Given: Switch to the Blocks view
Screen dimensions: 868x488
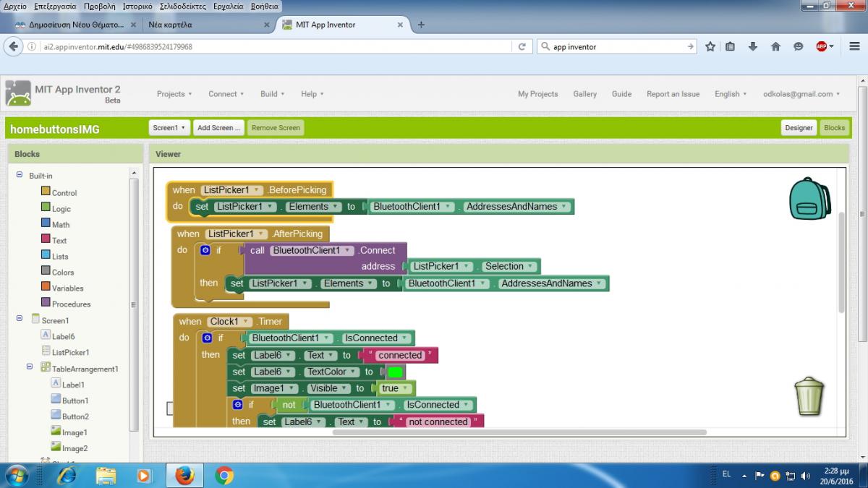Looking at the screenshot, I should click(x=834, y=128).
